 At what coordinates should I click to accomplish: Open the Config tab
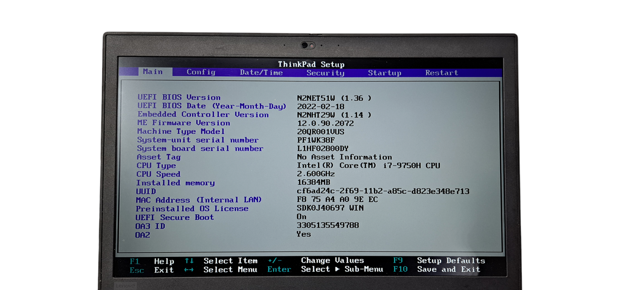(x=201, y=72)
